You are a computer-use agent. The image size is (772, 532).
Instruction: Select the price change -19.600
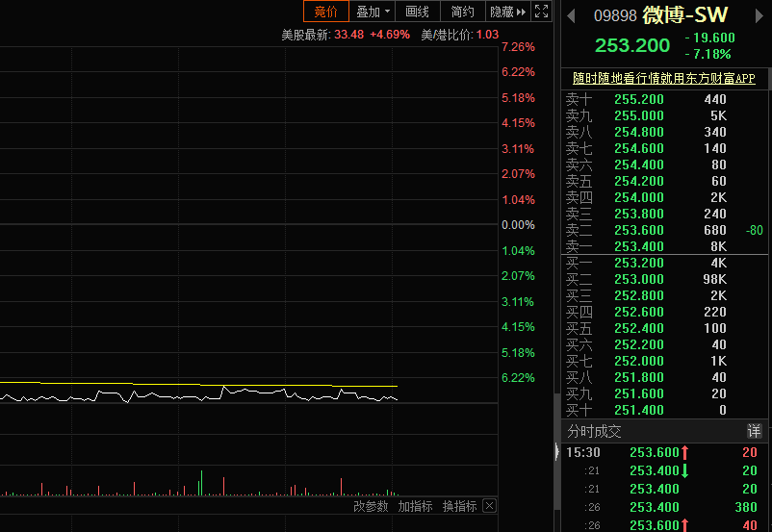(709, 38)
